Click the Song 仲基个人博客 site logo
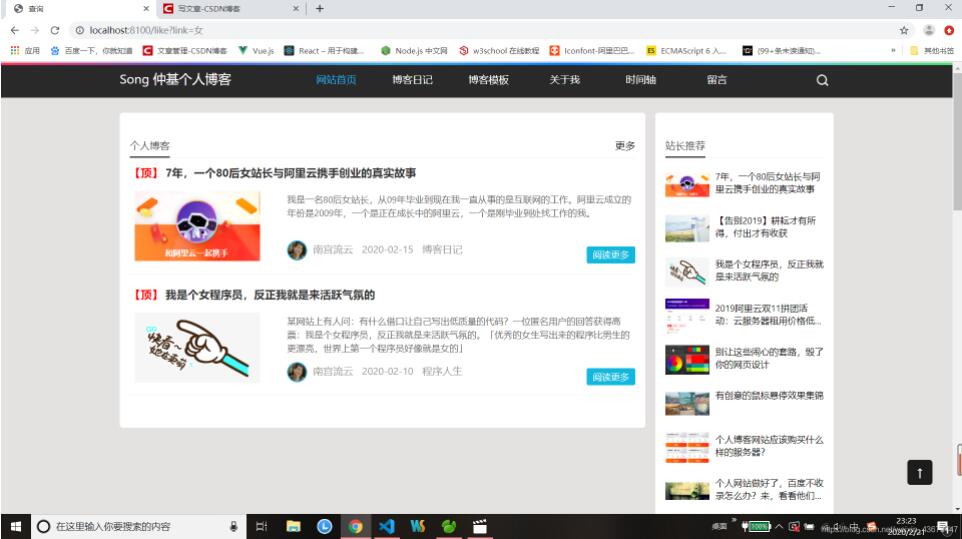This screenshot has height=539, width=962. click(175, 80)
